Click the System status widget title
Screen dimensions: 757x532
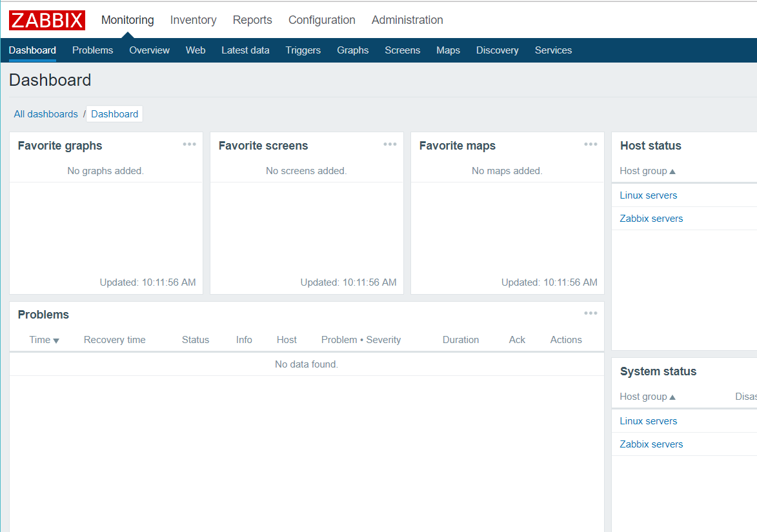(658, 371)
